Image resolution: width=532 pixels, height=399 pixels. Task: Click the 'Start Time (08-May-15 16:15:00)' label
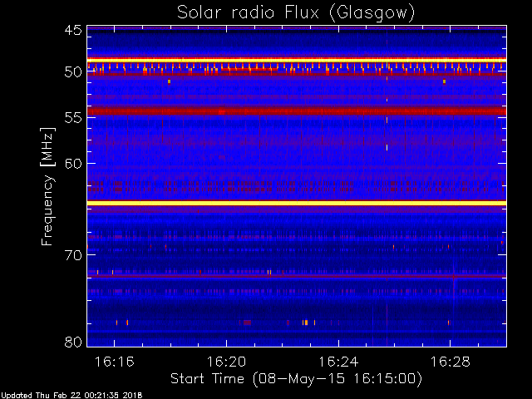(x=296, y=379)
